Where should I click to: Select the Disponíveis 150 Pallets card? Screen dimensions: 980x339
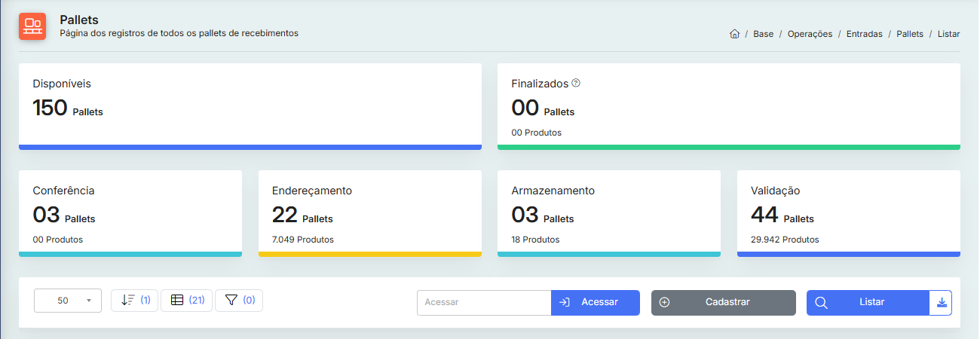click(250, 105)
